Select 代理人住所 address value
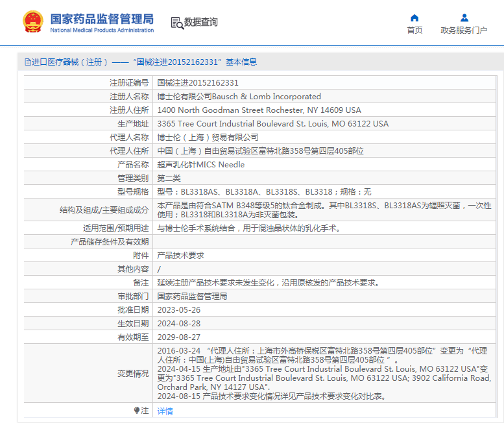The height and width of the screenshot is (423, 504). tap(260, 151)
